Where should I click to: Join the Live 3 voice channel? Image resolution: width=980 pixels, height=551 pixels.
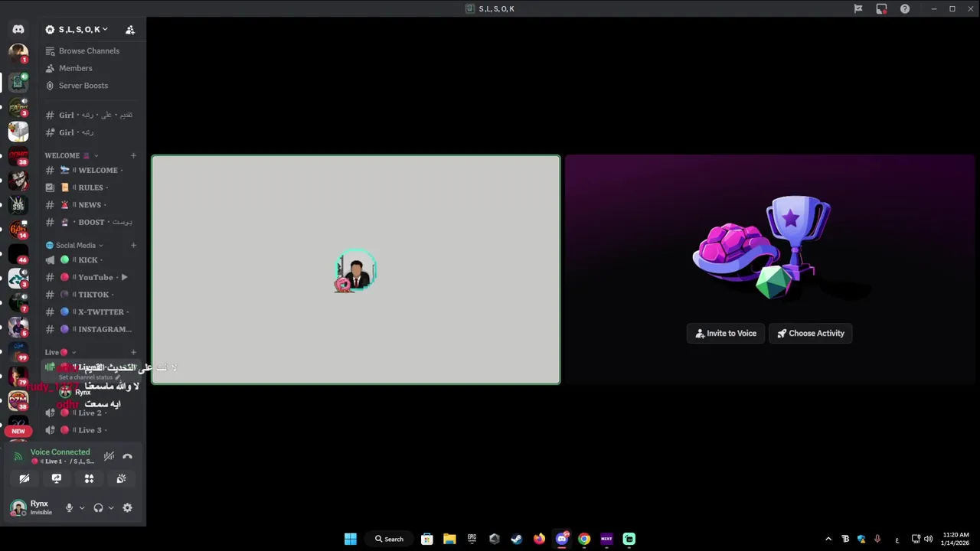(91, 430)
